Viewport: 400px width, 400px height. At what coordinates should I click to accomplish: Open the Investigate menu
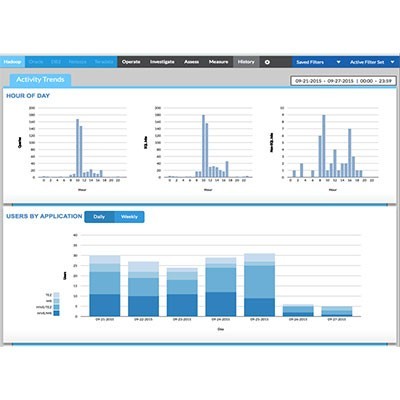[x=162, y=62]
